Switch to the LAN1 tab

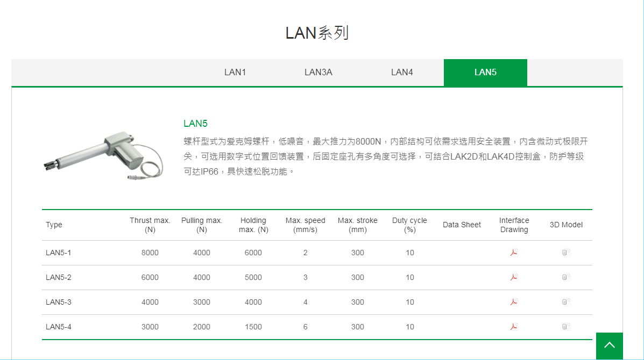[x=235, y=72]
